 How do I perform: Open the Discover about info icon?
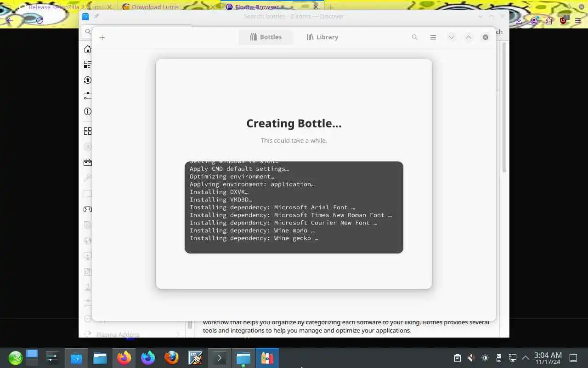(87, 111)
